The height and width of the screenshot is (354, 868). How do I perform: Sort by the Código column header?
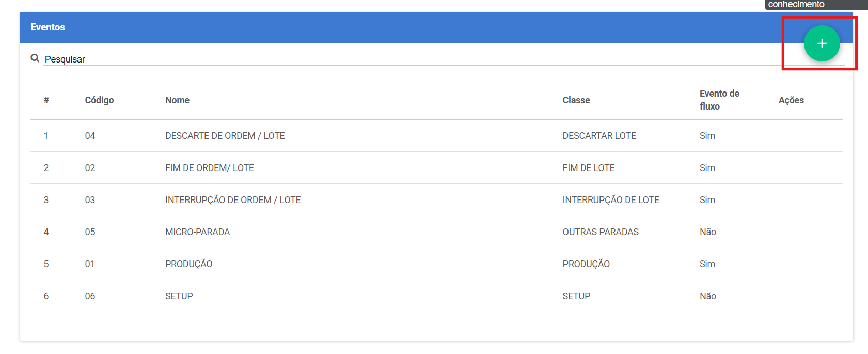[99, 100]
